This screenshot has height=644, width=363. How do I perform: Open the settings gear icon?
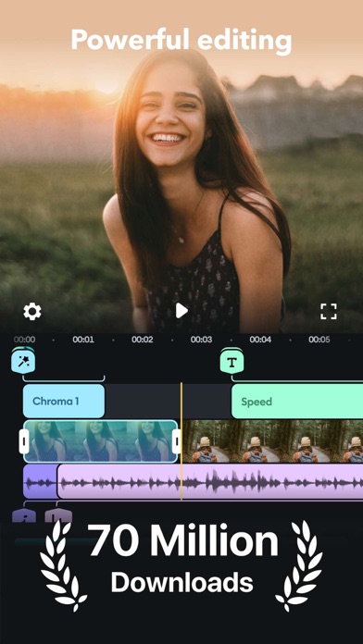32,312
